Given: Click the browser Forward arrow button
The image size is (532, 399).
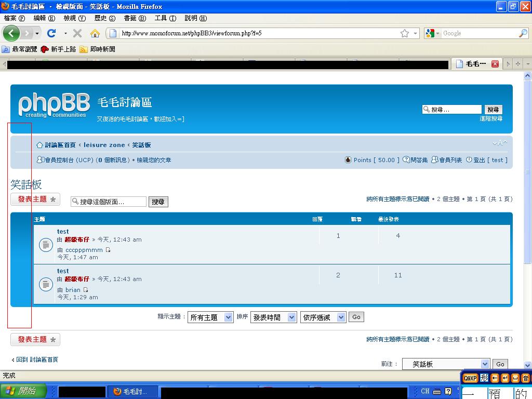Looking at the screenshot, I should (x=26, y=33).
